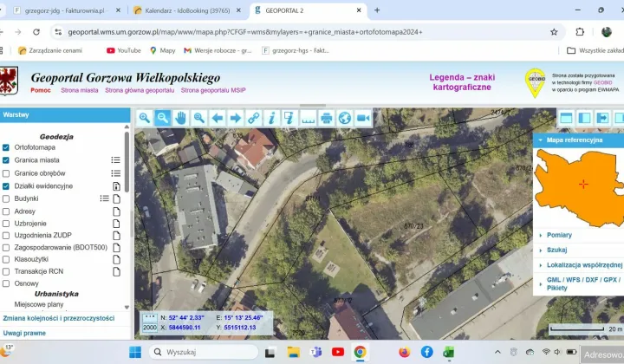Click the layer list scrollbar thumb
This screenshot has width=624, height=364.
pyautogui.click(x=127, y=161)
